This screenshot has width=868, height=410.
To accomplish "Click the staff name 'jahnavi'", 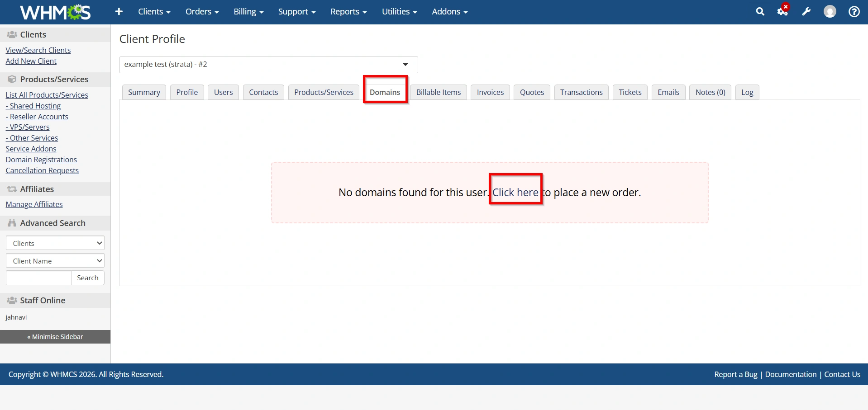I will 16,317.
